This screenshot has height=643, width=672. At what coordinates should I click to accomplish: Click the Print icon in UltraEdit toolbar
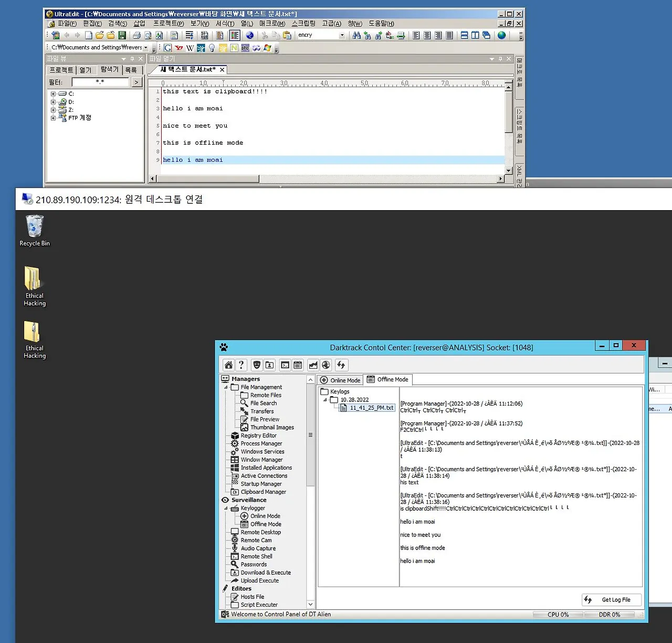(136, 35)
